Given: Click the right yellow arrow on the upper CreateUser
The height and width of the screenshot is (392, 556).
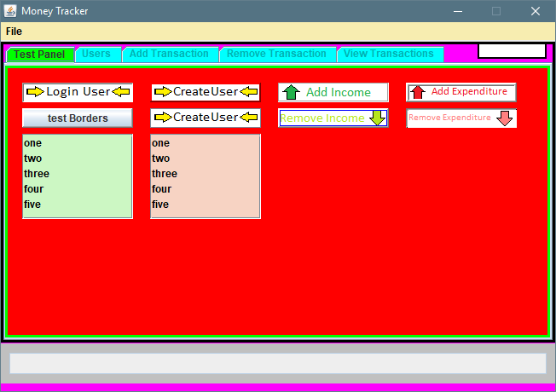Looking at the screenshot, I should click(248, 92).
